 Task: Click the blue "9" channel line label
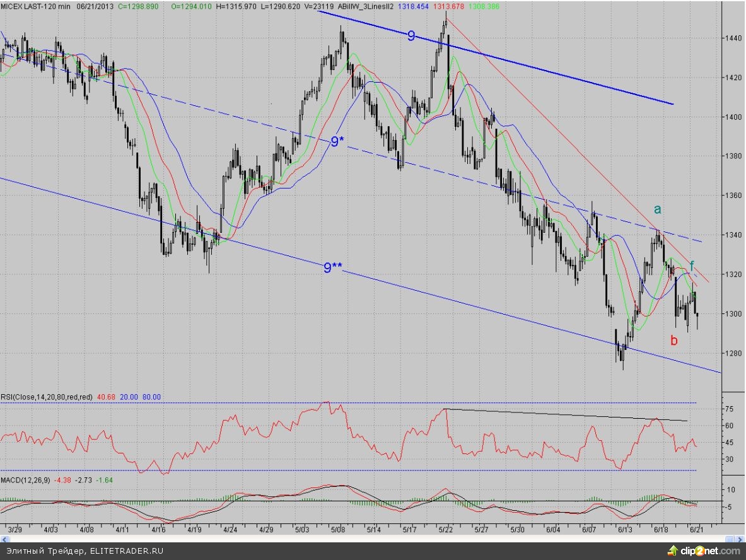point(411,36)
